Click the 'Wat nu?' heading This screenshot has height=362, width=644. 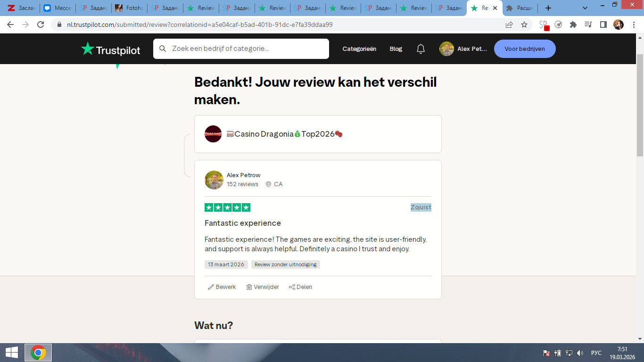pos(214,325)
